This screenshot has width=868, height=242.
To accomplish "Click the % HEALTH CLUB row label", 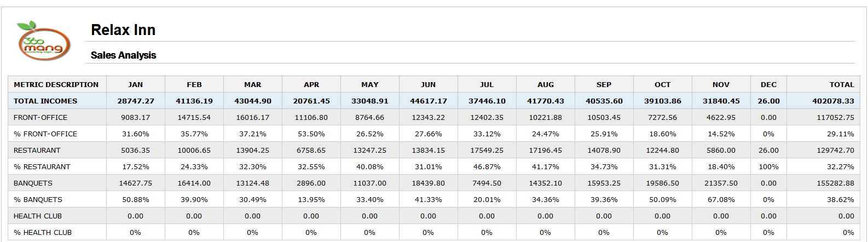I will click(x=43, y=232).
